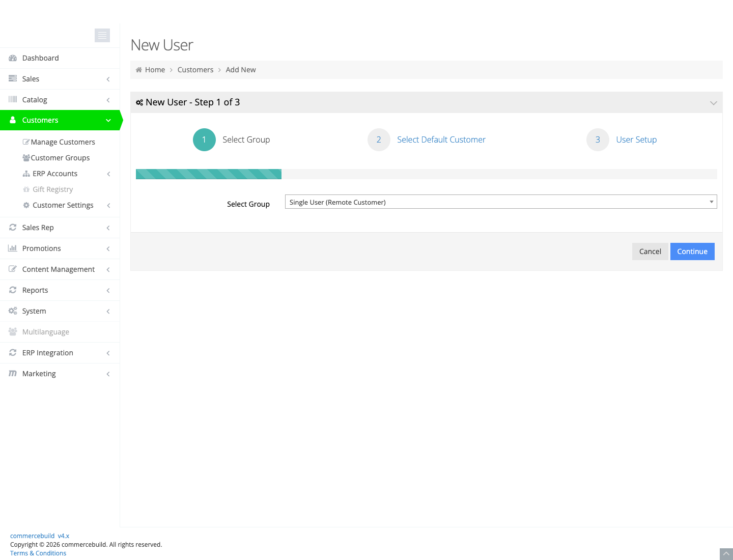Click the Marketing 'm' icon
This screenshot has width=733, height=560.
click(13, 374)
